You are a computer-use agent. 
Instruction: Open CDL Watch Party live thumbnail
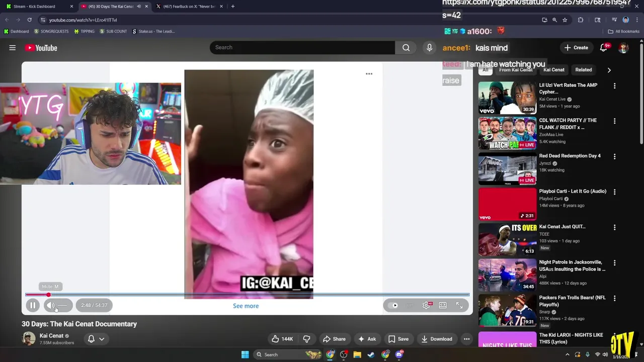[507, 133]
